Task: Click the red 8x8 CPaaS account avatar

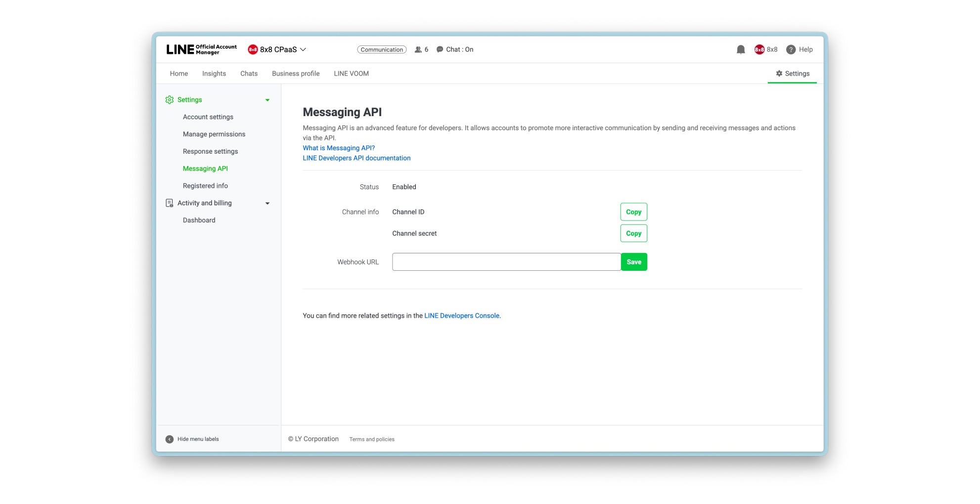Action: [253, 49]
